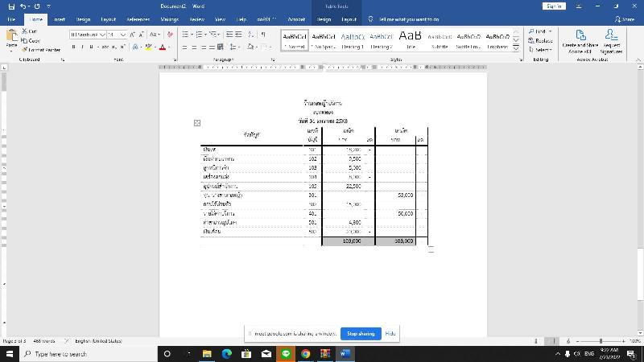Click the Stop sharing button
Image resolution: width=644 pixels, height=362 pixels.
360,333
